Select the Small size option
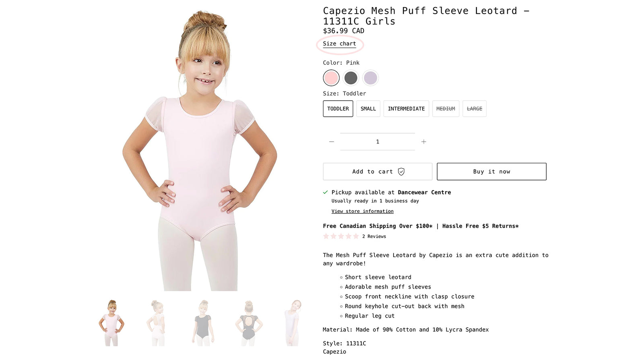Viewport: 644px width, 358px height. click(x=368, y=109)
